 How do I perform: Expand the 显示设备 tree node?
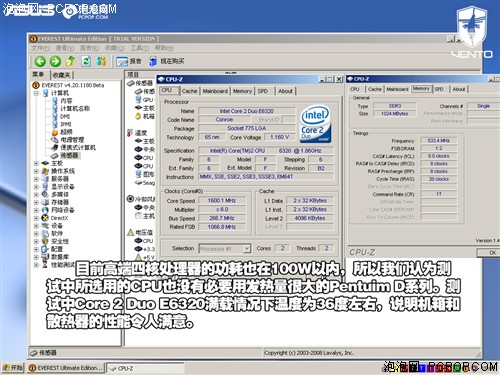point(36,187)
